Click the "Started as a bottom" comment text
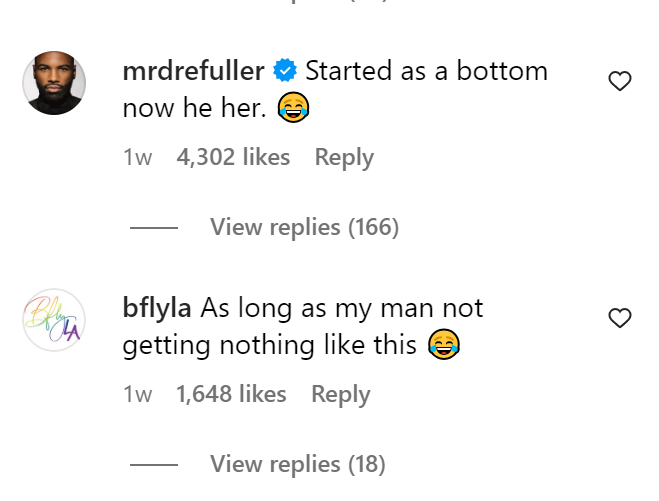Image resolution: width=659 pixels, height=501 pixels. coord(426,71)
